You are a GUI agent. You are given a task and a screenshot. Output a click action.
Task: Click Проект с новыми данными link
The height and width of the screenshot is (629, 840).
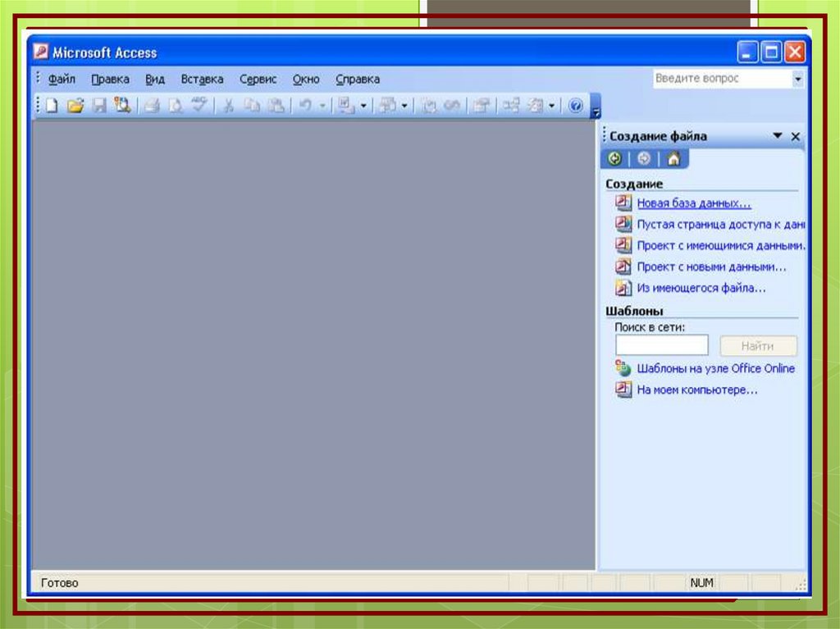pos(711,267)
